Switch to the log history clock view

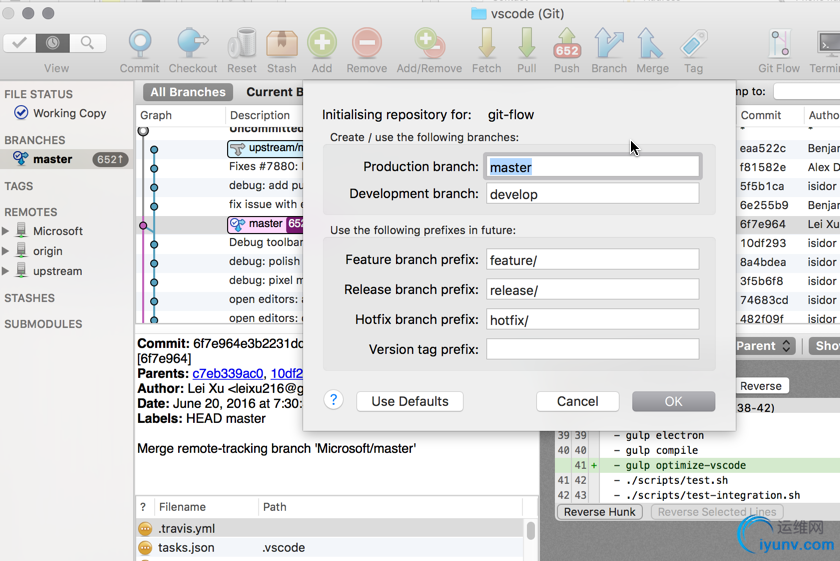click(x=52, y=43)
